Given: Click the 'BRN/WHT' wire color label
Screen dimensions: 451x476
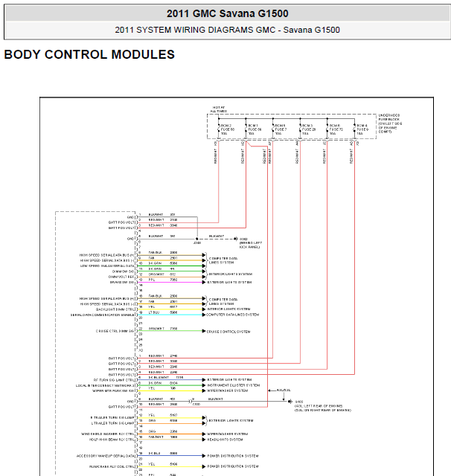Looking at the screenshot, I should click(x=156, y=329).
